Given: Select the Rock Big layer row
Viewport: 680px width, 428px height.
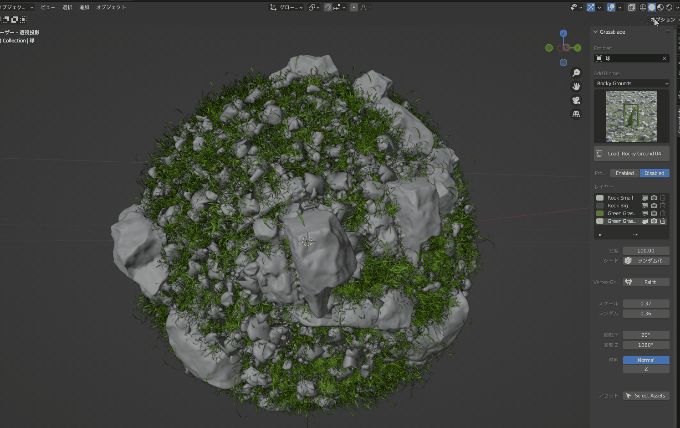Looking at the screenshot, I should pos(631,206).
